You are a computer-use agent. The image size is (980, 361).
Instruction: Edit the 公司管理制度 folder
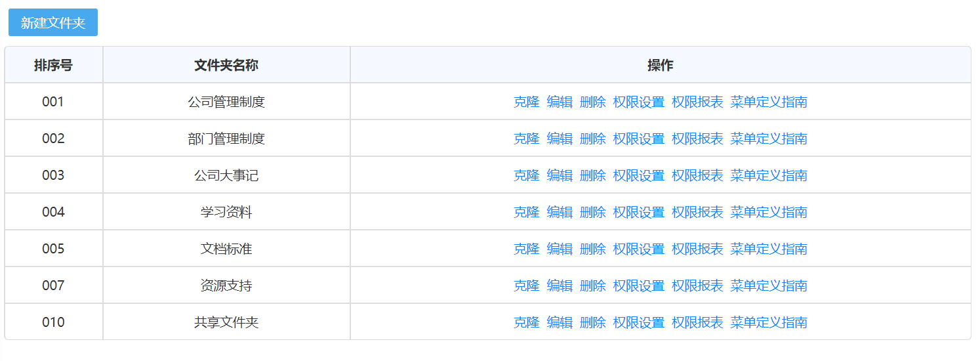click(560, 102)
